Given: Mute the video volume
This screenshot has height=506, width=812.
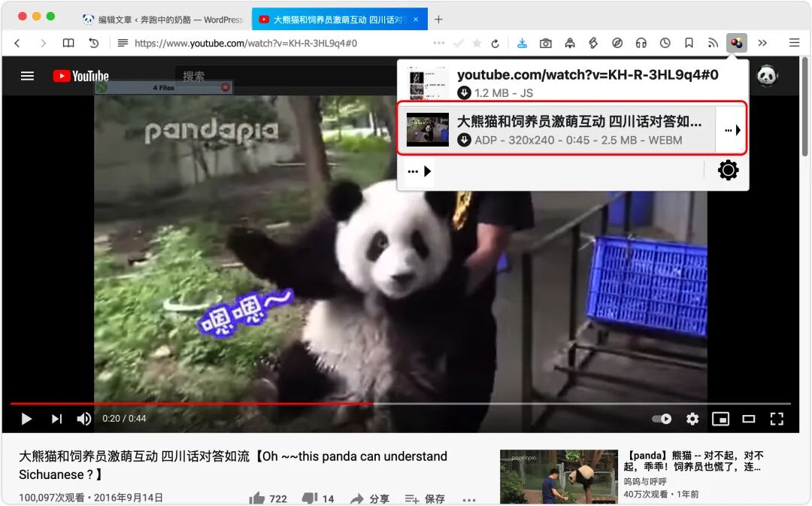Looking at the screenshot, I should point(84,419).
